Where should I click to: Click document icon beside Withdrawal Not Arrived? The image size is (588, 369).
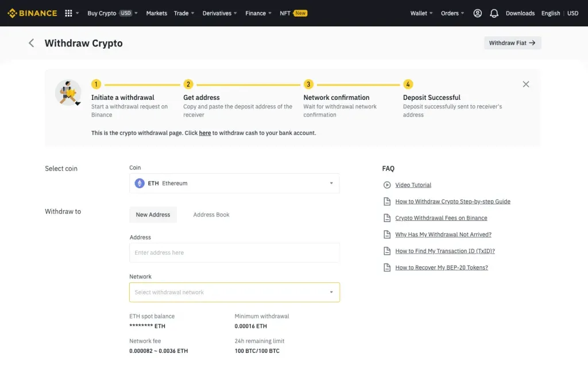[387, 235]
